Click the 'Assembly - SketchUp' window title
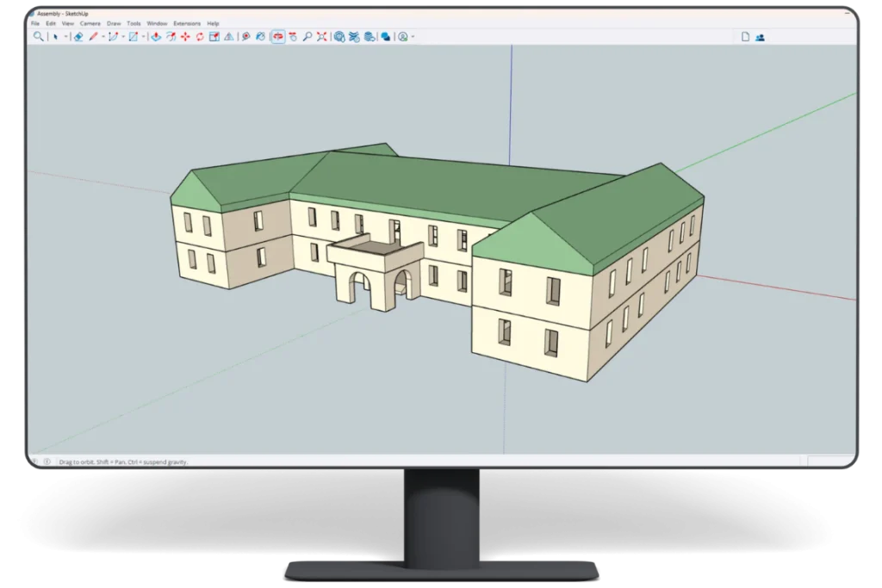The height and width of the screenshot is (588, 882). point(62,14)
